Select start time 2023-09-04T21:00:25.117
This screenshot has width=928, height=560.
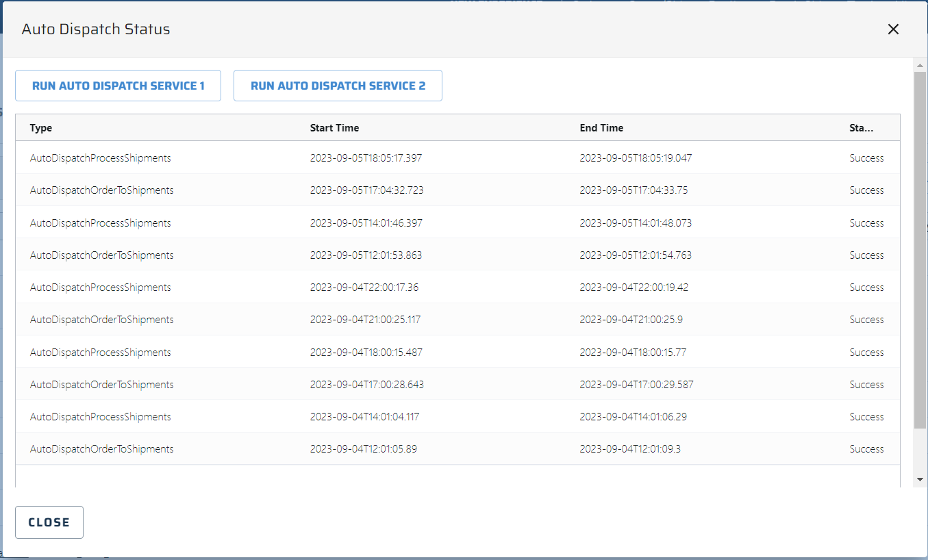click(x=366, y=320)
